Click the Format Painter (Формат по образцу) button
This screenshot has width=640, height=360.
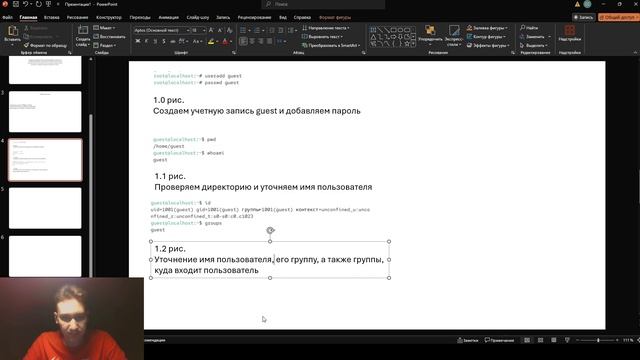coord(45,46)
